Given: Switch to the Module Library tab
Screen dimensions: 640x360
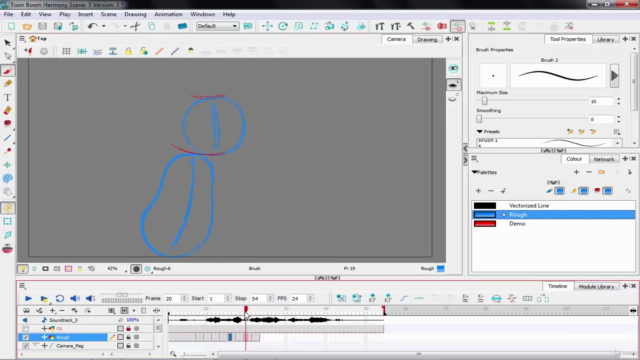Looking at the screenshot, I should click(596, 287).
